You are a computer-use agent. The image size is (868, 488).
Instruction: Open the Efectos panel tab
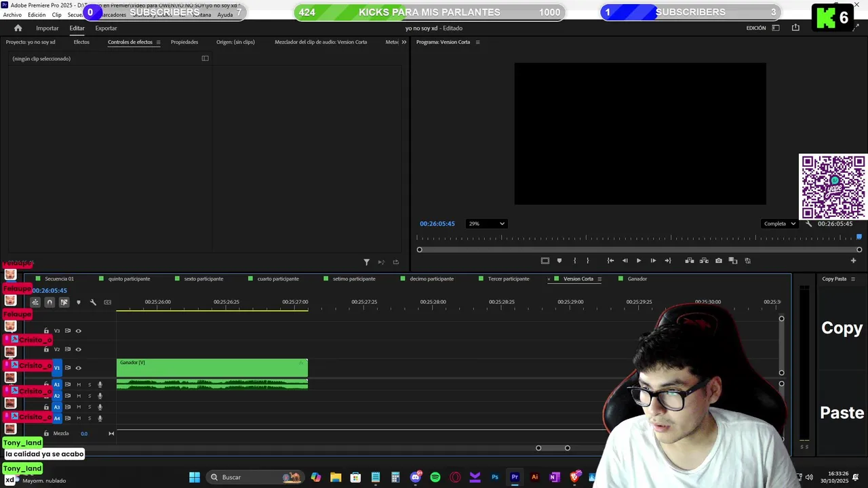[81, 42]
